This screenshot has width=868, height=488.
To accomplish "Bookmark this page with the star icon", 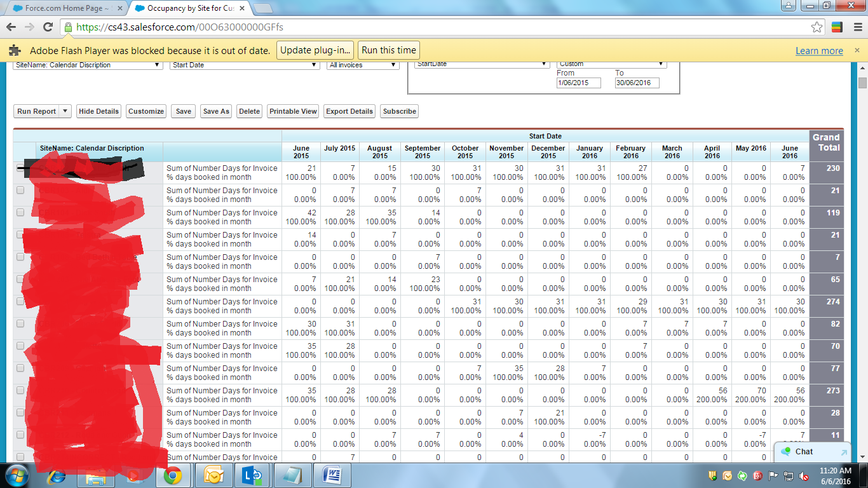I will (817, 27).
